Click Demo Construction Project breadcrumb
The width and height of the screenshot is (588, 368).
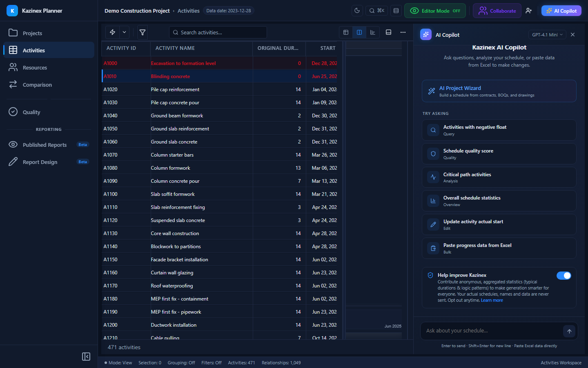[137, 11]
